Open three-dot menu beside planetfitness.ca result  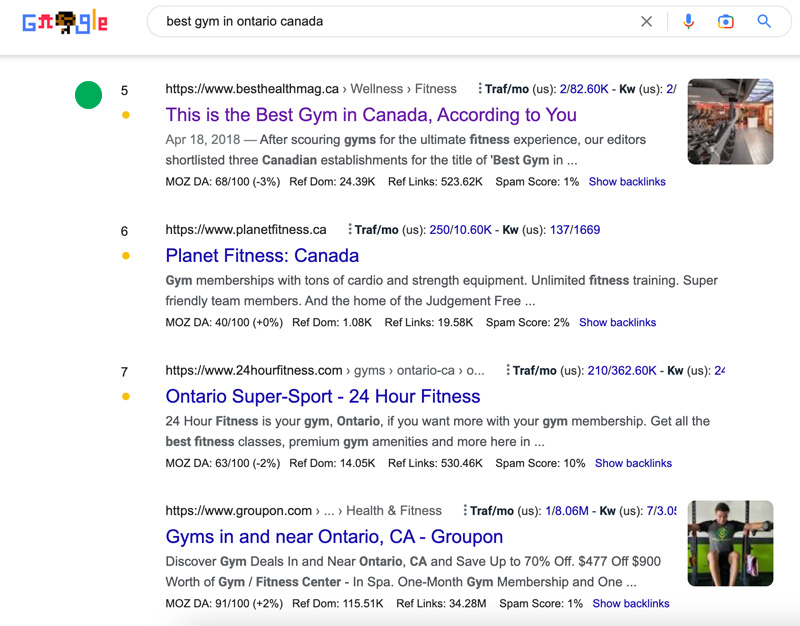349,230
